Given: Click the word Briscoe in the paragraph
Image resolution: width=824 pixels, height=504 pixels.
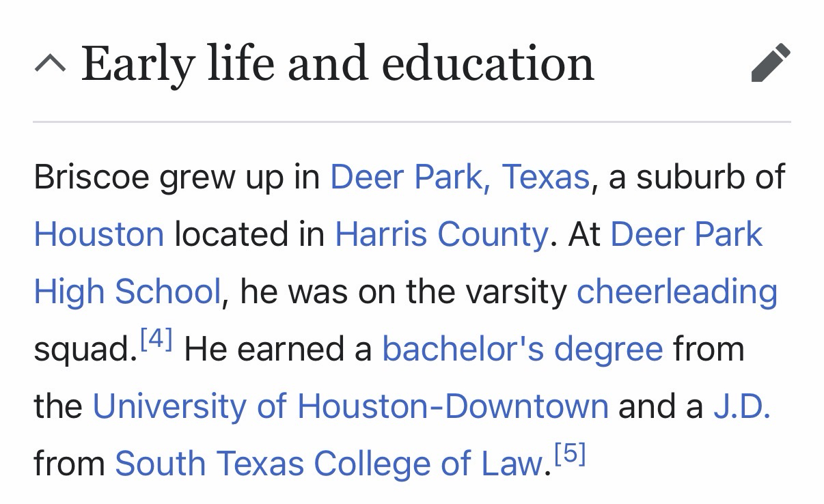Looking at the screenshot, I should click(92, 178).
